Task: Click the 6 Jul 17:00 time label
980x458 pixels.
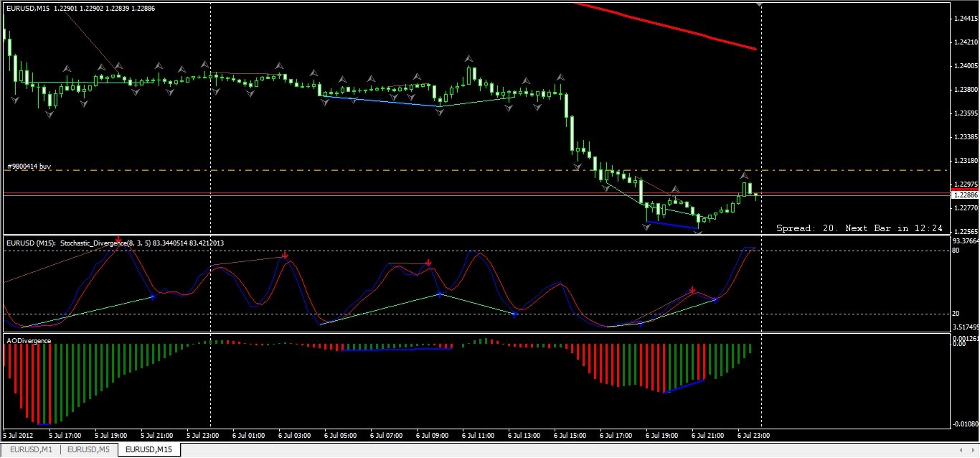Action: (x=616, y=435)
